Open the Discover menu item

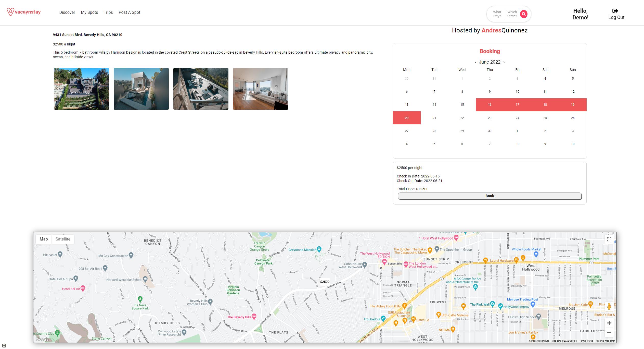pyautogui.click(x=67, y=12)
